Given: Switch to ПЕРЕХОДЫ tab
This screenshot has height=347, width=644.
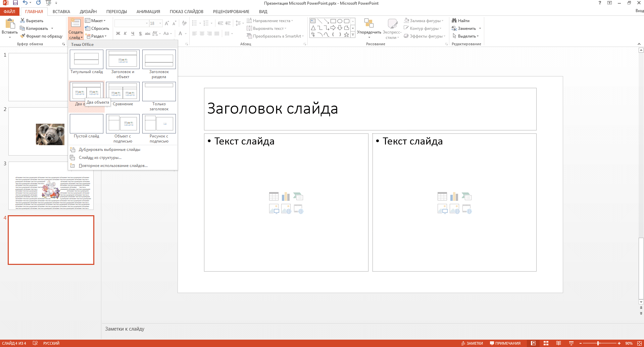Looking at the screenshot, I should 116,11.
